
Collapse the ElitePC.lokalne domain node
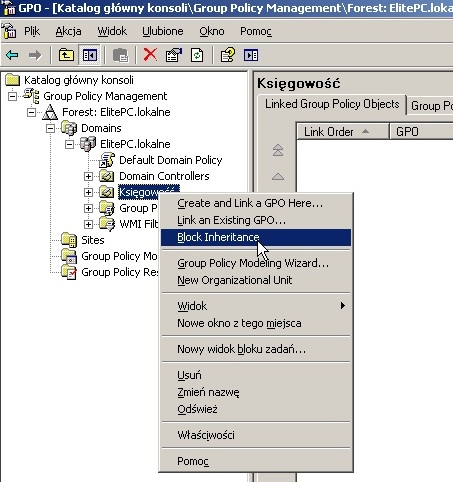click(69, 144)
